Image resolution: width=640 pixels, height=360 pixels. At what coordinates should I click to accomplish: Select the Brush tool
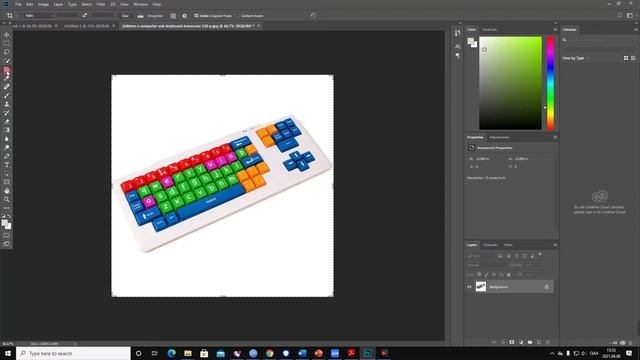pos(7,96)
